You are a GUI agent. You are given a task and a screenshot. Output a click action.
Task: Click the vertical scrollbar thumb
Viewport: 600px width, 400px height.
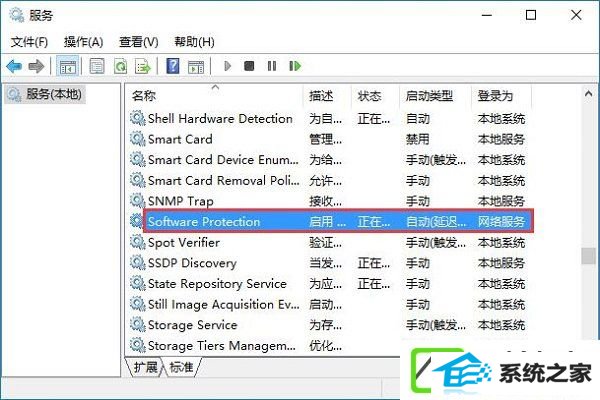coord(588,256)
